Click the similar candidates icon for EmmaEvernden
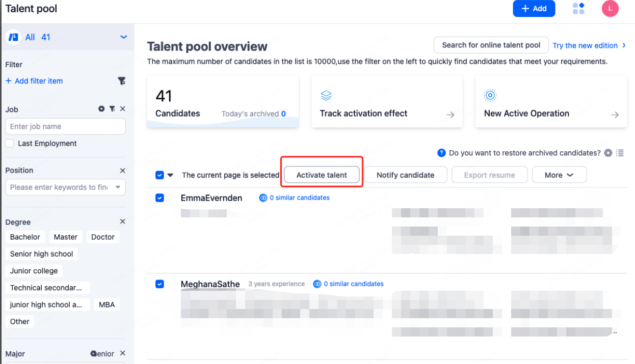635x364 pixels. coord(263,198)
